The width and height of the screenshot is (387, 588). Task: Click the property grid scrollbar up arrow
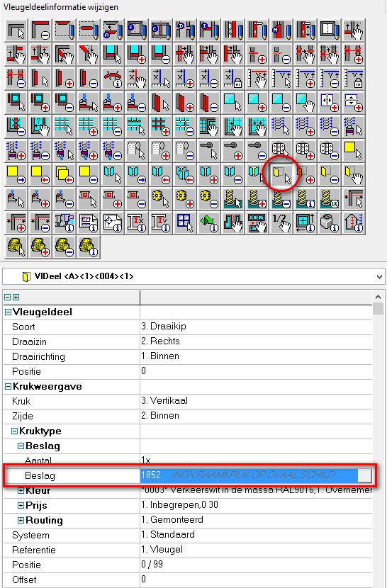pyautogui.click(x=378, y=297)
